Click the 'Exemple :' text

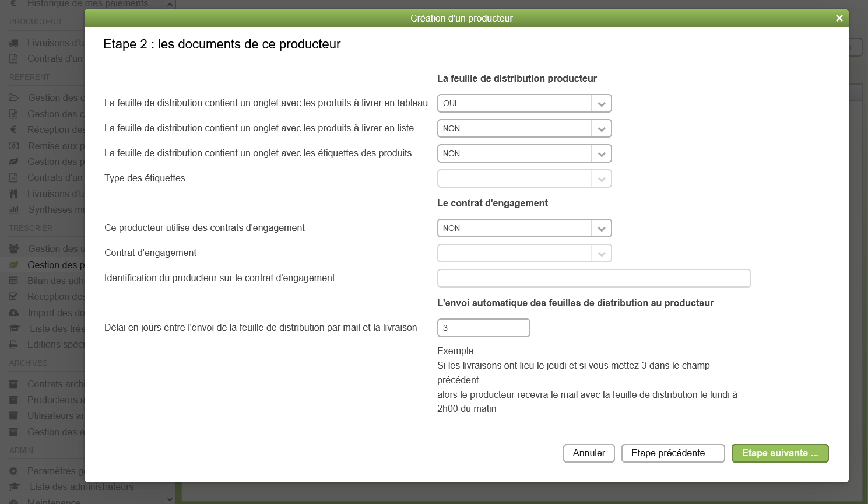(458, 351)
